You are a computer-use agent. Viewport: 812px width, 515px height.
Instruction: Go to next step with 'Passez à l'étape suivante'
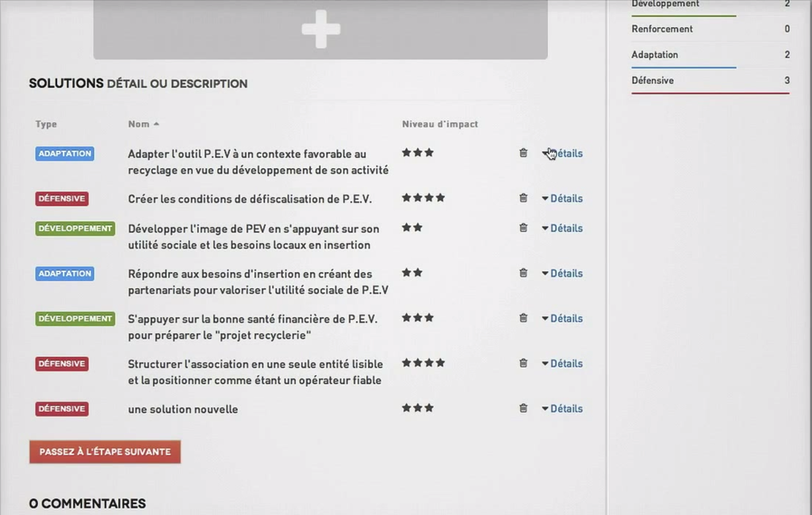tap(105, 452)
